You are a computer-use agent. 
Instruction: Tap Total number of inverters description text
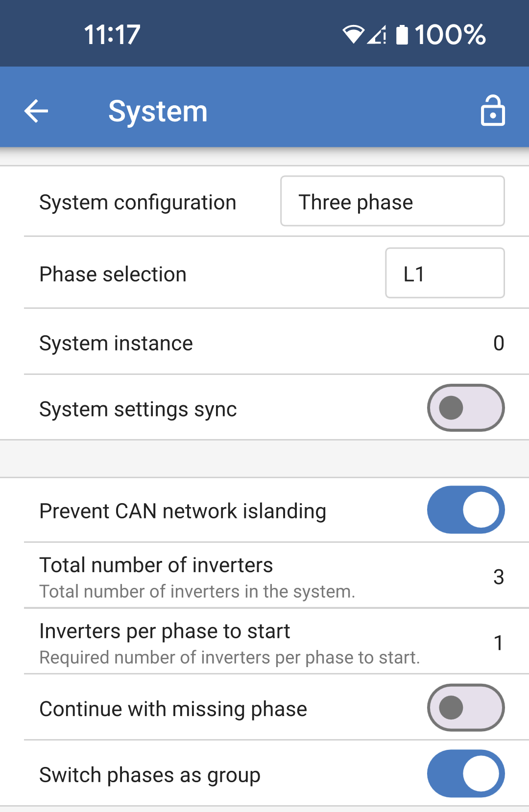197,591
